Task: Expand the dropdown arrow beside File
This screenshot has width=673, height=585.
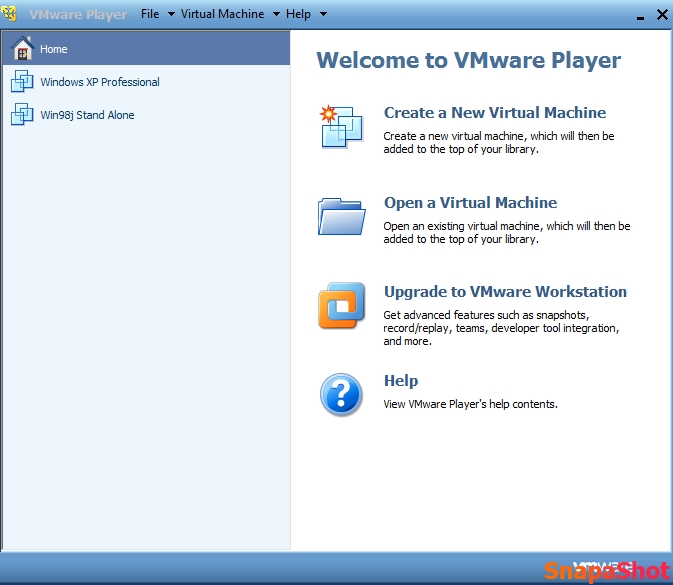Action: point(171,14)
